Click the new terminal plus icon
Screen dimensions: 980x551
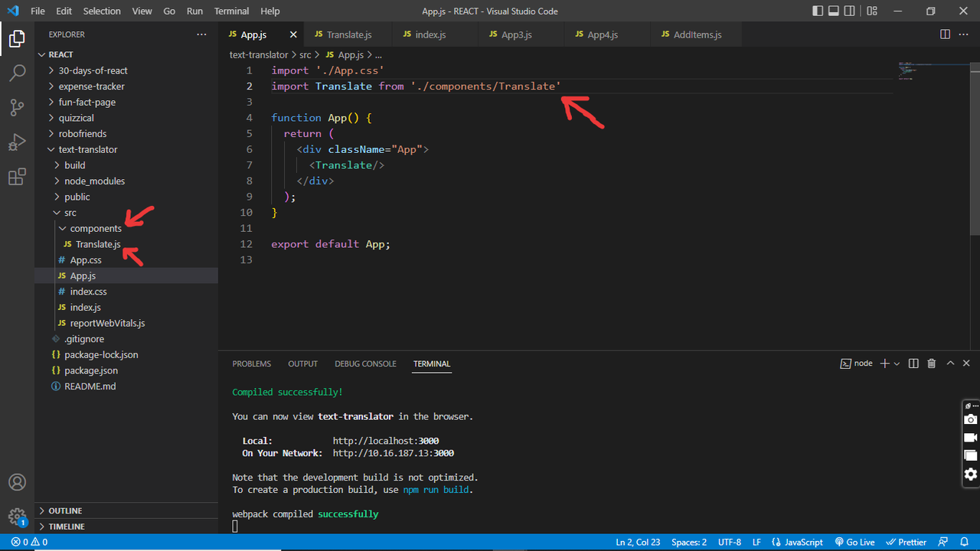(884, 364)
